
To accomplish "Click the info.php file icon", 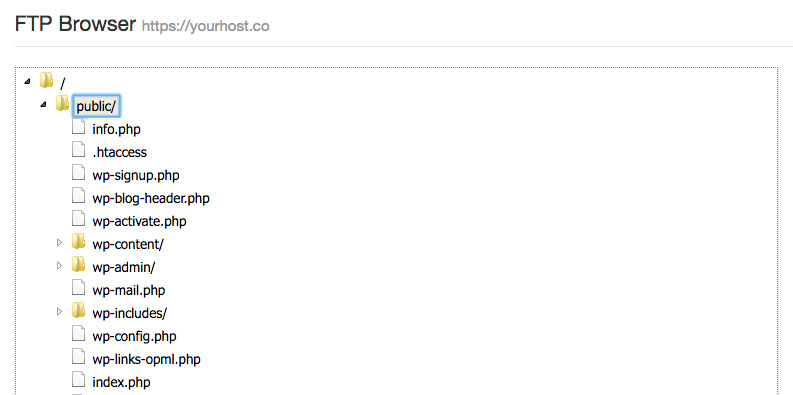I will pyautogui.click(x=78, y=126).
